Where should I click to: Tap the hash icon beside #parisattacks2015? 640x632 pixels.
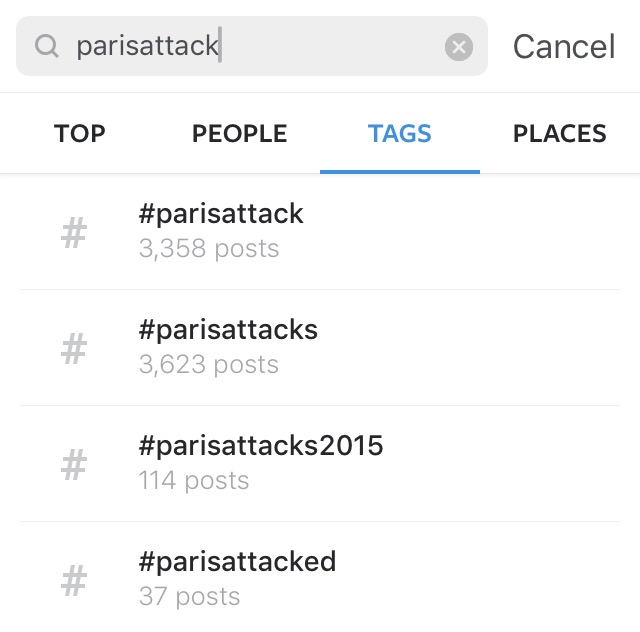click(74, 466)
